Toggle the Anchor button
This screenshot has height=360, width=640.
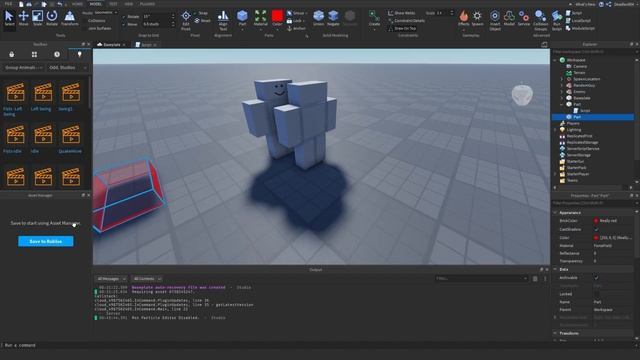pyautogui.click(x=296, y=28)
